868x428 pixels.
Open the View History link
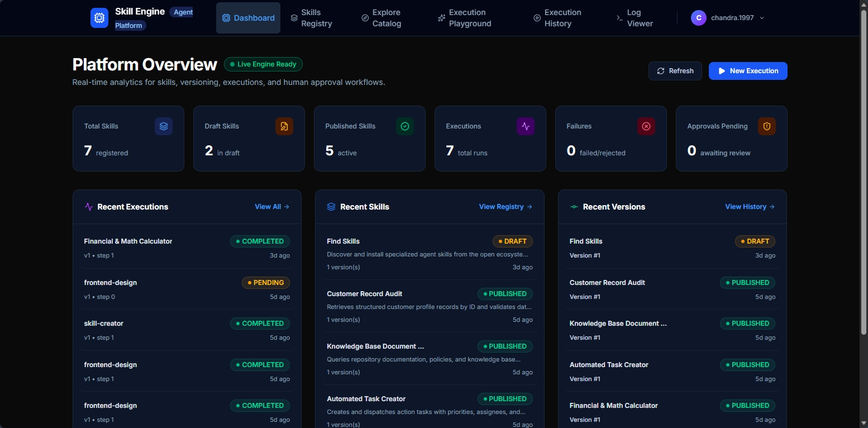coord(750,207)
